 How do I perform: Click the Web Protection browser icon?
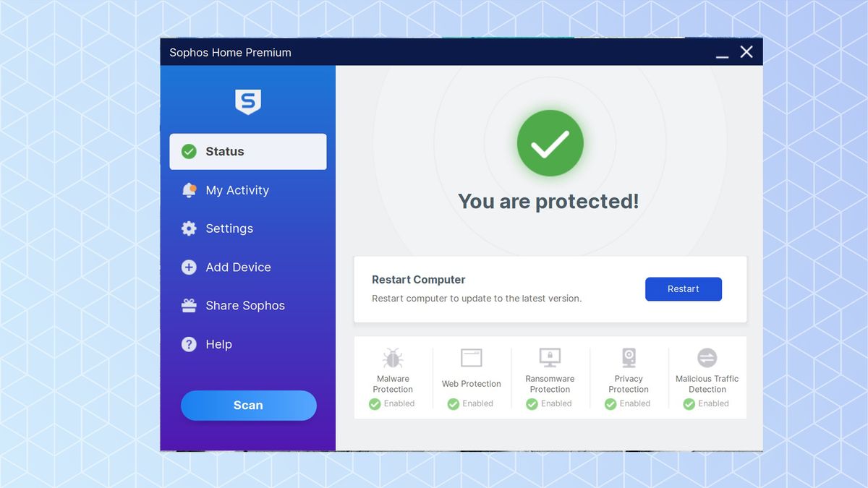tap(472, 357)
